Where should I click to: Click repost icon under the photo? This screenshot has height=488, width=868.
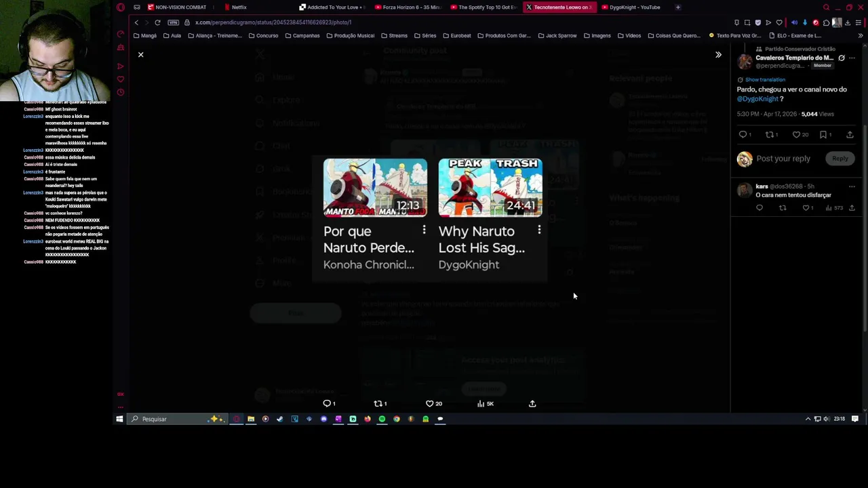point(378,403)
